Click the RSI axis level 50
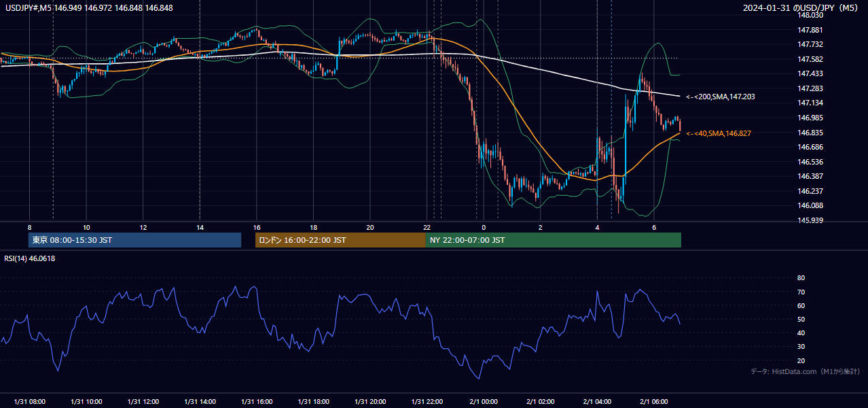 tap(801, 319)
